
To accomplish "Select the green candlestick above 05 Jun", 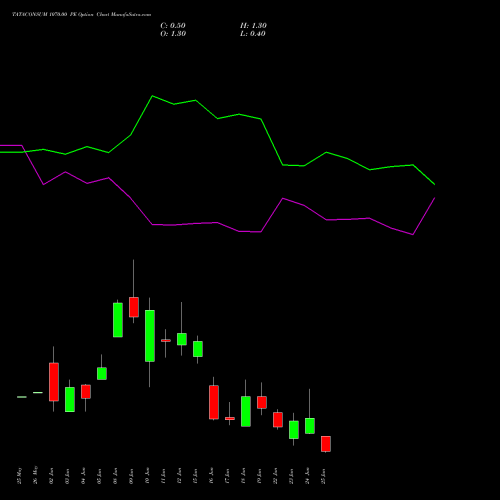I will click(x=102, y=373).
